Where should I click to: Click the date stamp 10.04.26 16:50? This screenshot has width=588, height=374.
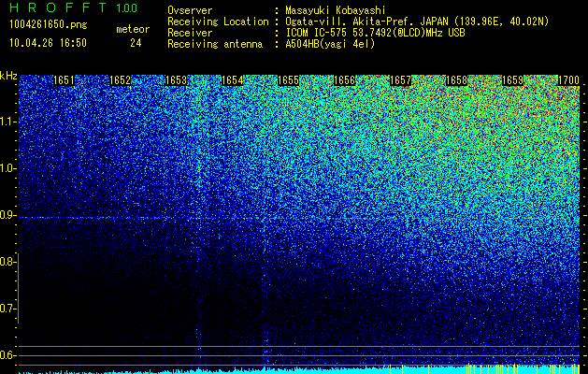(x=48, y=43)
